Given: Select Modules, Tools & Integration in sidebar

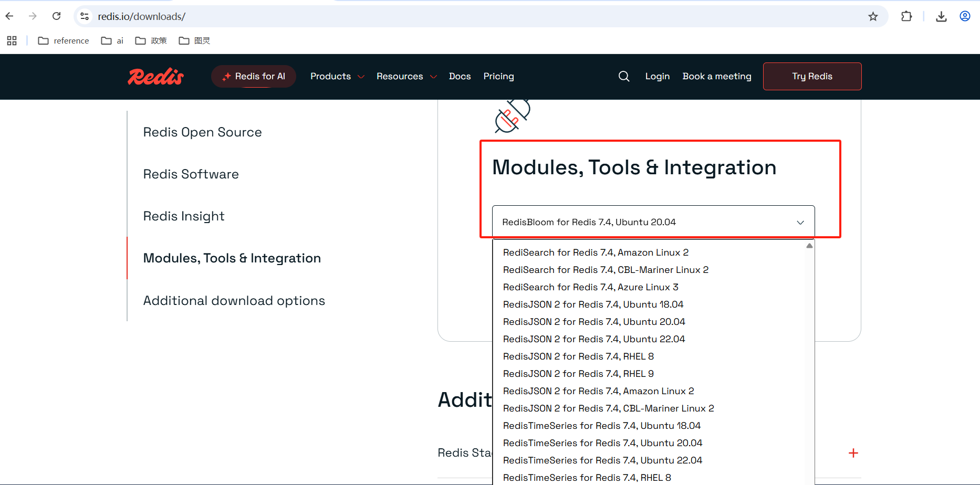Looking at the screenshot, I should [x=232, y=258].
